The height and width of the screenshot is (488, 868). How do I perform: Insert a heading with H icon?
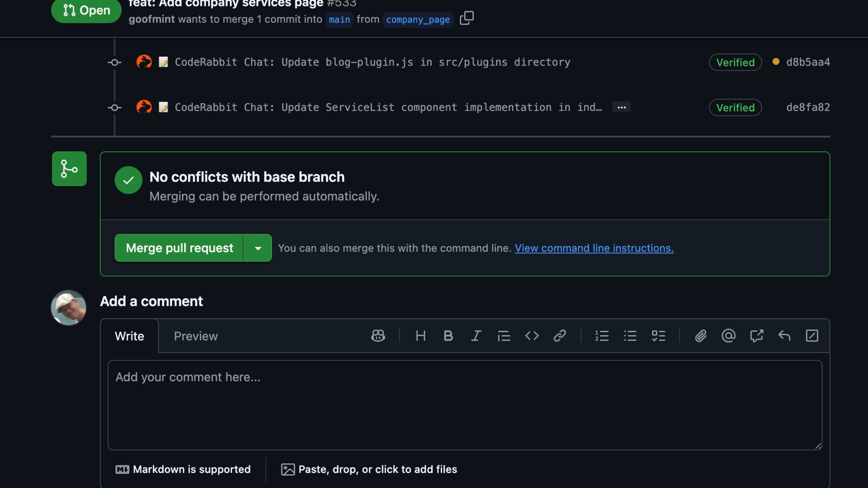420,336
